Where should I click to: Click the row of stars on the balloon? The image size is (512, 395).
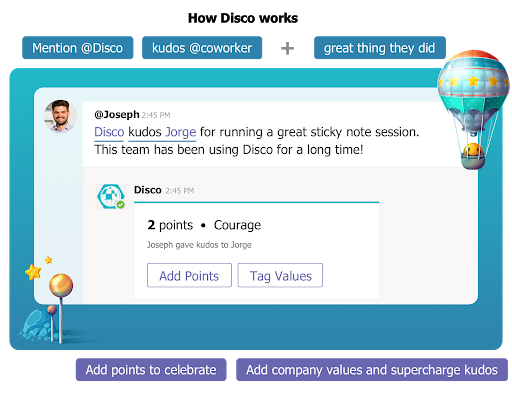pos(473,81)
